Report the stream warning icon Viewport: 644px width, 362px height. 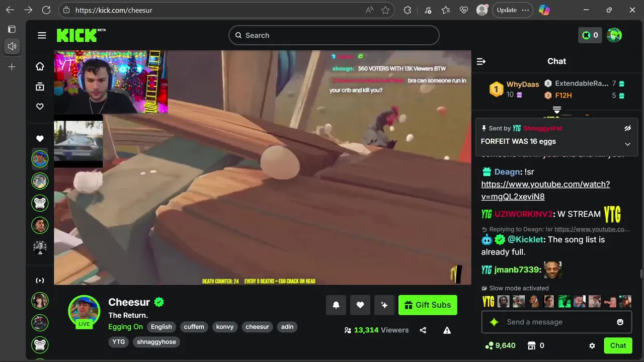(x=447, y=330)
